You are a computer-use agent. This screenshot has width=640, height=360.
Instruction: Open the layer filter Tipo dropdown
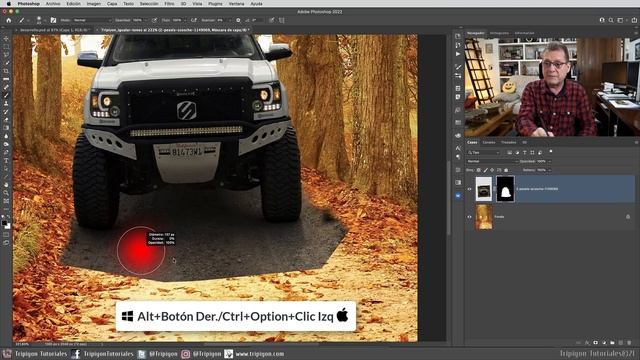(x=484, y=152)
